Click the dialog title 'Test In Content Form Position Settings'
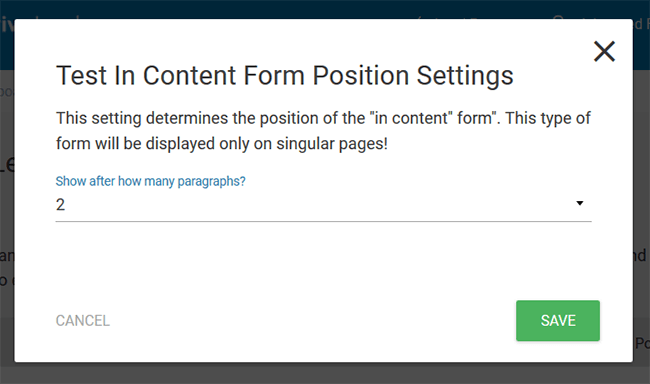 284,75
